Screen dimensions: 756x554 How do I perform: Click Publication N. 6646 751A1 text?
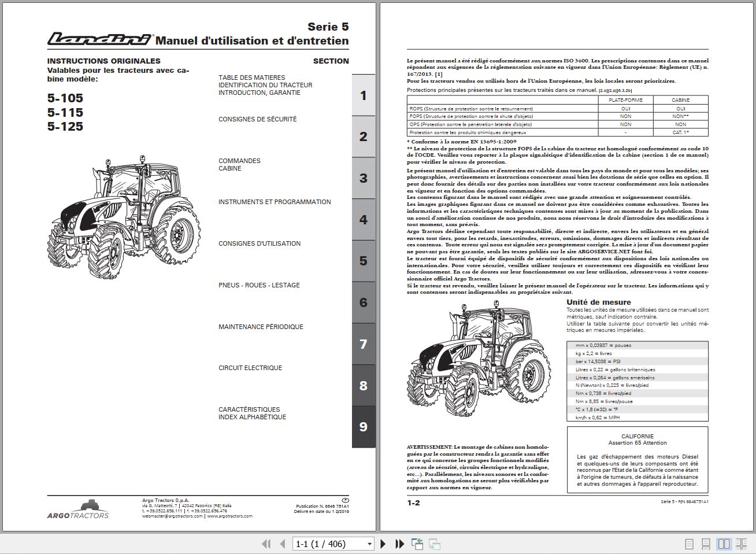coord(322,506)
